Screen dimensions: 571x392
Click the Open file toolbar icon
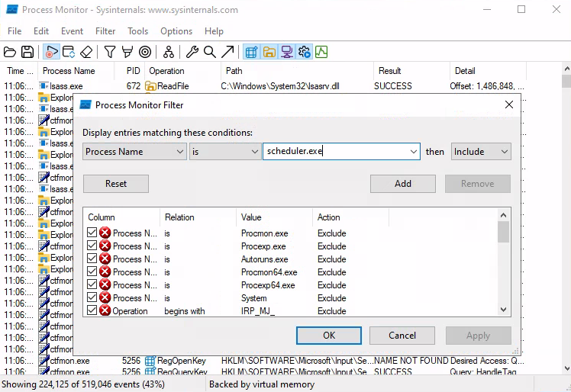(x=10, y=52)
